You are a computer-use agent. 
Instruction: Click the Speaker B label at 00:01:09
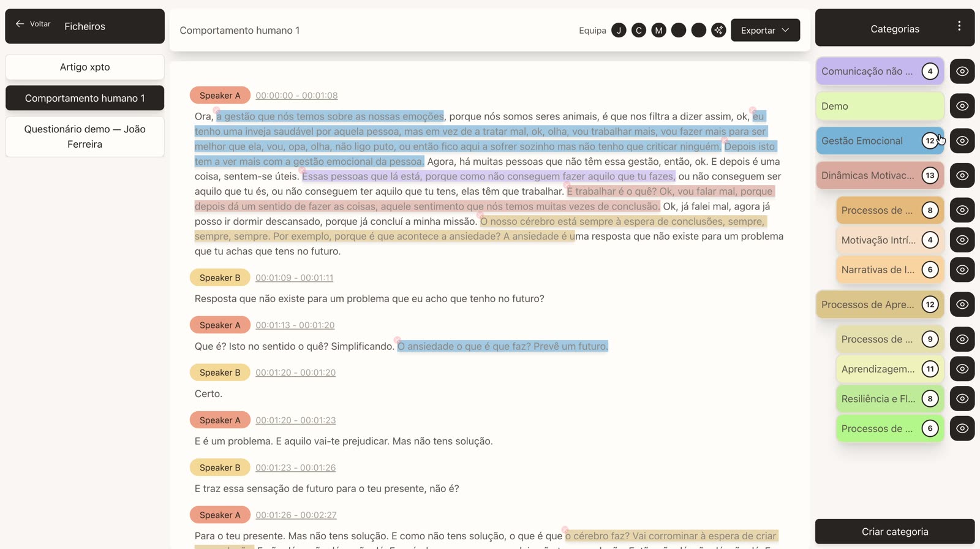[x=220, y=278]
